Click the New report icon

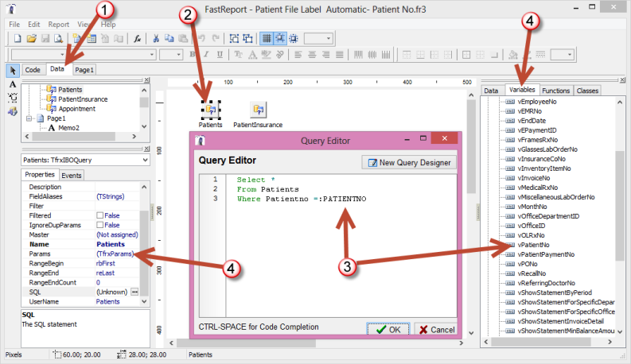(18, 39)
